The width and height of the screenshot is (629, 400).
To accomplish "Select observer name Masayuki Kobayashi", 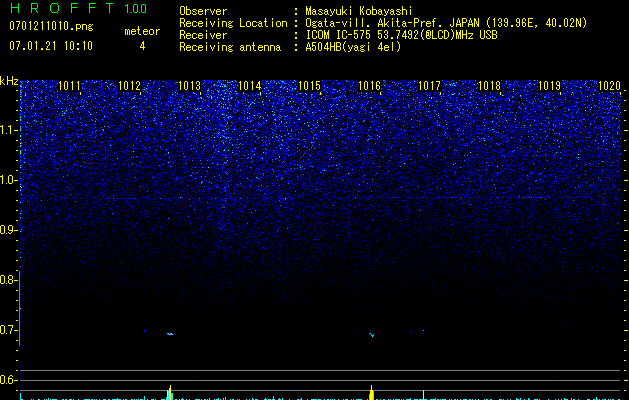I will click(359, 11).
